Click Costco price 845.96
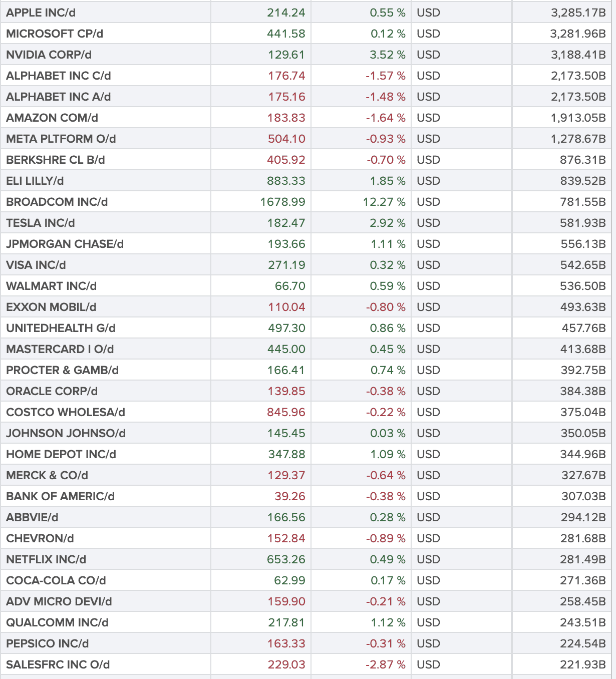 pos(286,412)
